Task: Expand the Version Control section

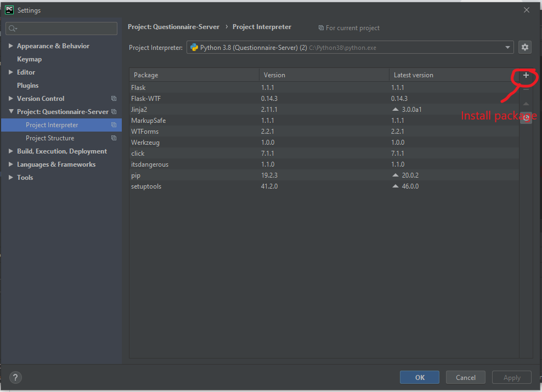Action: [11, 98]
